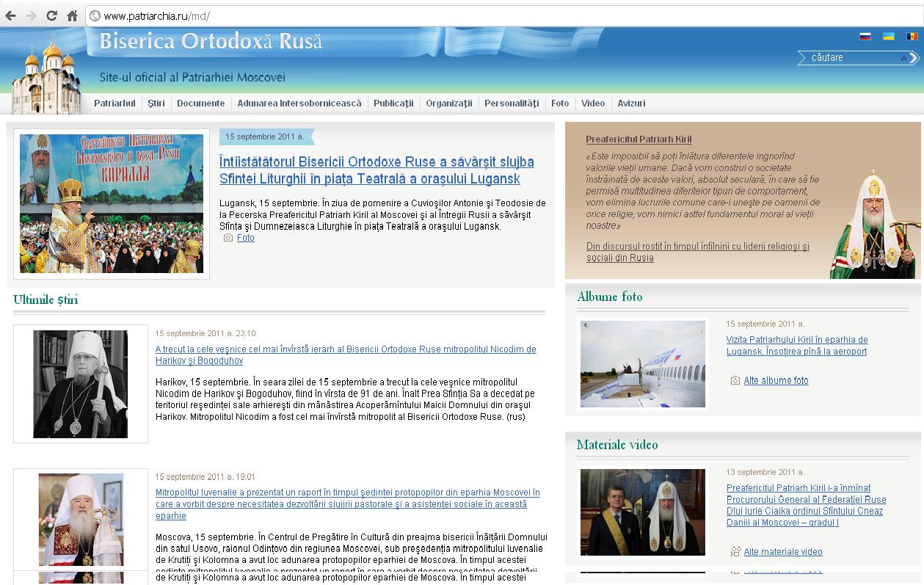Click the Patriarch Kiril image in quote box
This screenshot has height=585, width=924.
(874, 224)
